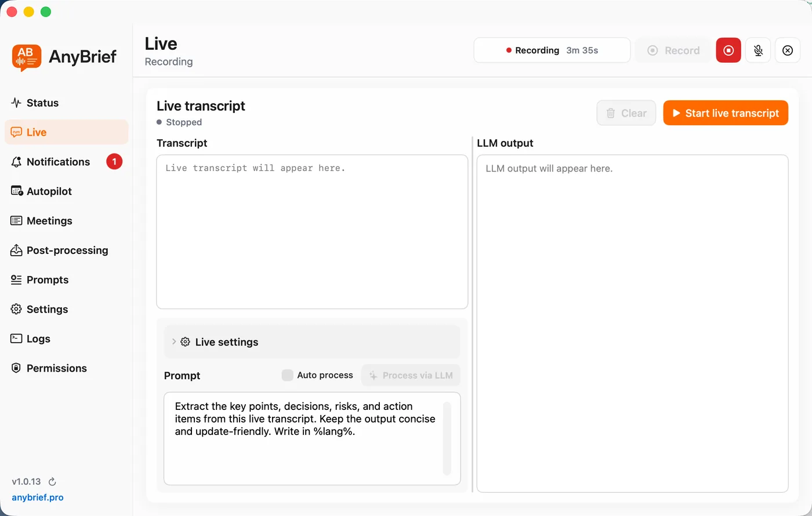Open the anybrief.pro link
Viewport: 812px width, 516px height.
[38, 497]
